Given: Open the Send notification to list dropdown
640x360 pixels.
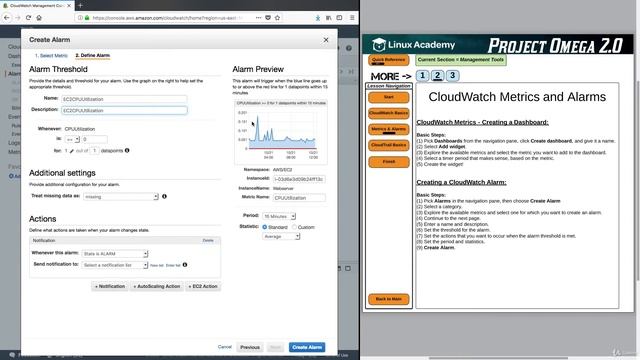Looking at the screenshot, I should (115, 265).
